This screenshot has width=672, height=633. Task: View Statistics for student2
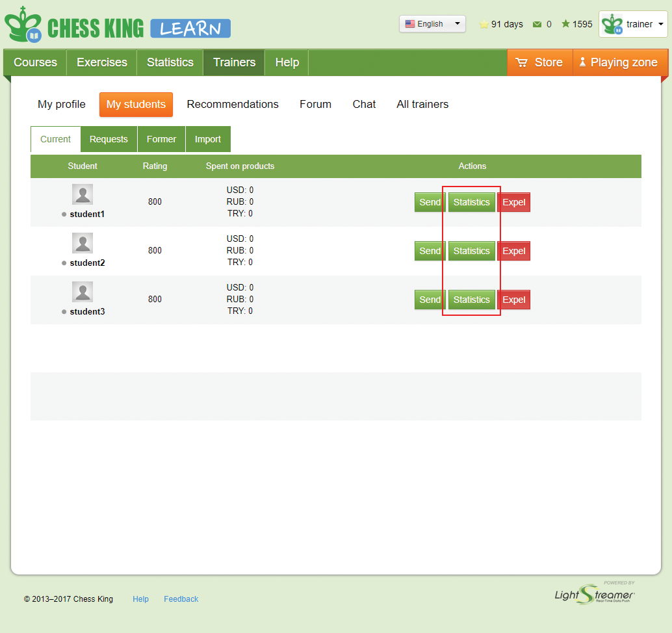(471, 251)
